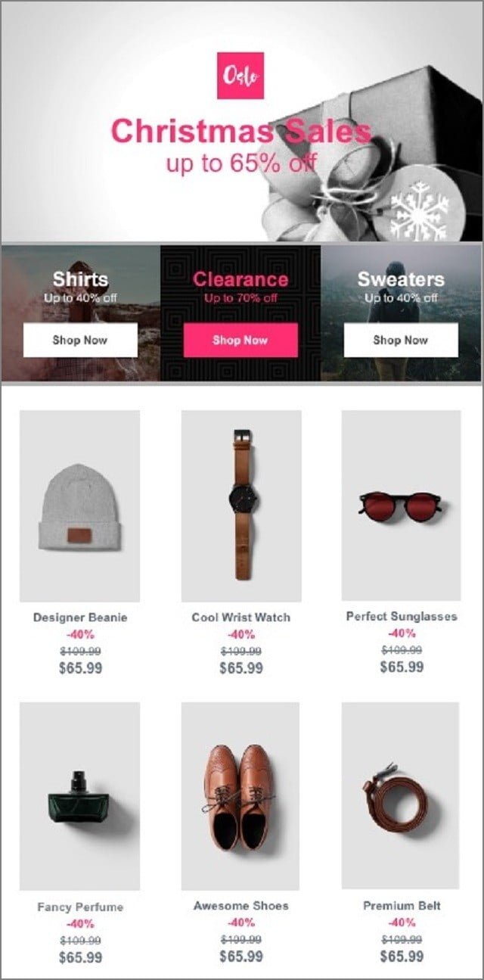
Task: Click the Oslo logo in the header
Action: (240, 75)
